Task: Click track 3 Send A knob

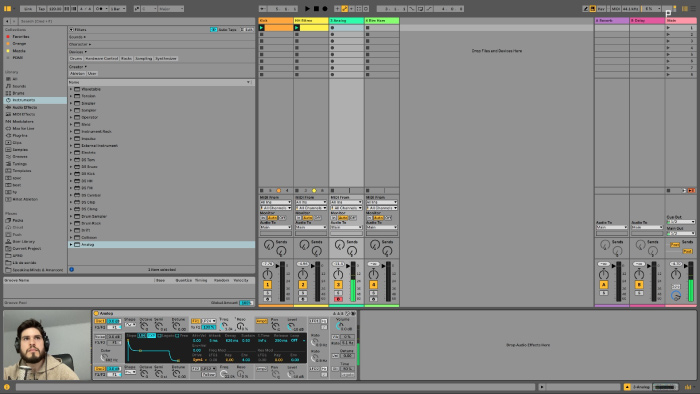Action: coord(340,245)
